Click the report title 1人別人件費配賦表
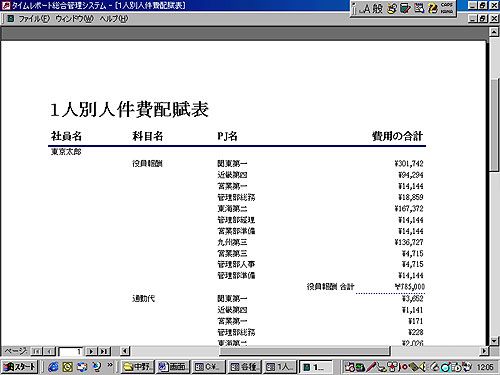The width and height of the screenshot is (500, 375). (x=129, y=109)
